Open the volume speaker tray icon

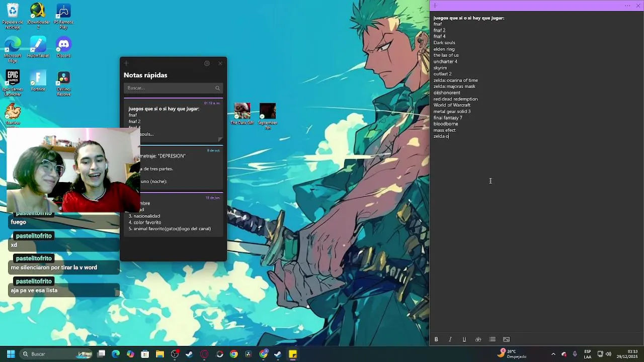pyautogui.click(x=608, y=354)
